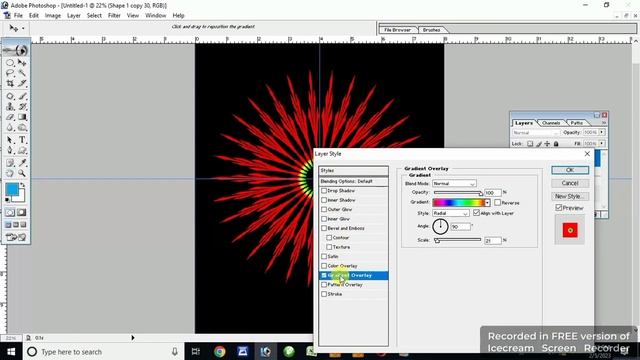Select the Healing Brush tool
Viewport: 640px width, 360px height.
click(10, 96)
